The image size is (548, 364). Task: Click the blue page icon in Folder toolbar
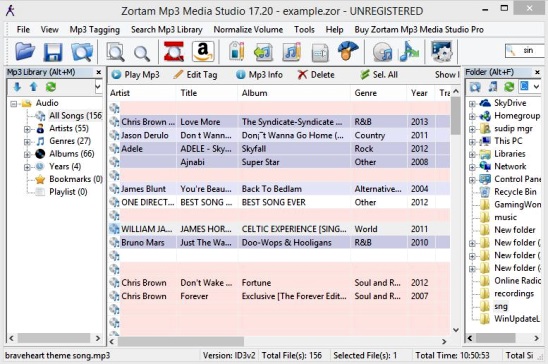(524, 86)
